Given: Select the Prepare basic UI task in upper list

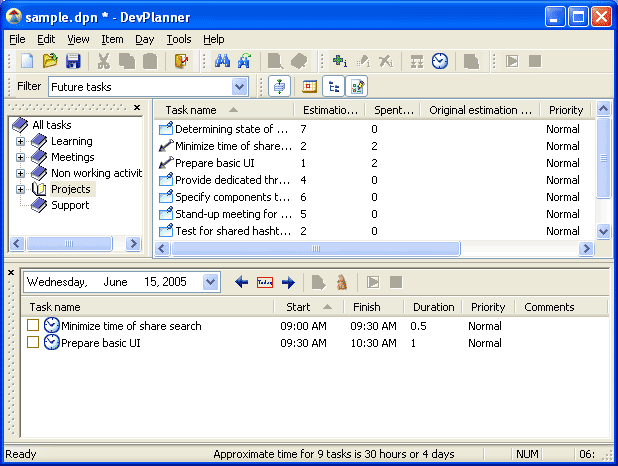Looking at the screenshot, I should (x=374, y=163).
